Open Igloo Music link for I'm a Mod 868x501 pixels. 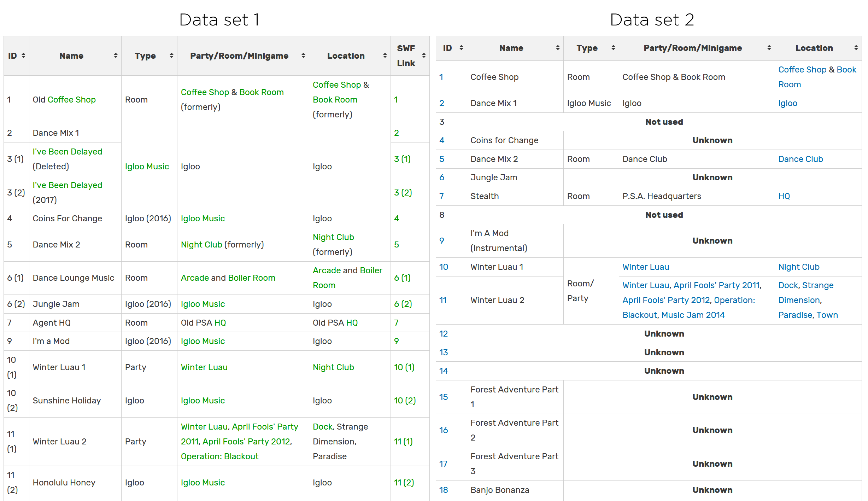pyautogui.click(x=203, y=341)
